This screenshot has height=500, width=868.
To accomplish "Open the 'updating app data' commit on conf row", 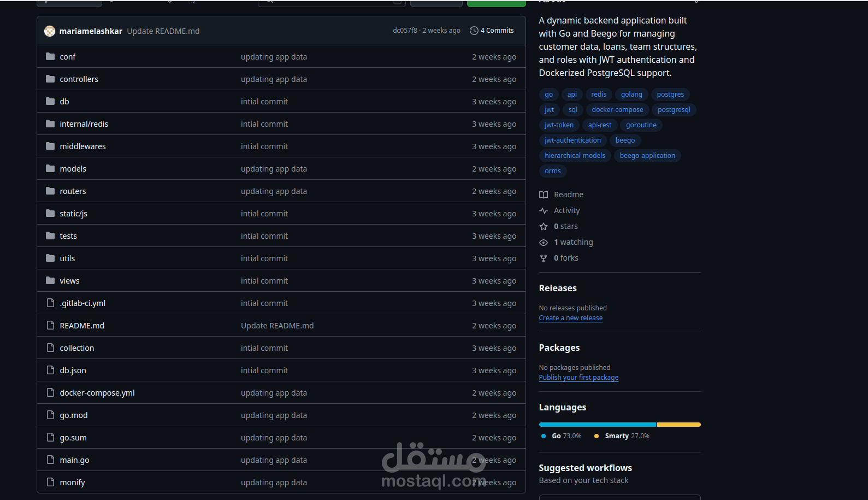I will pos(274,57).
